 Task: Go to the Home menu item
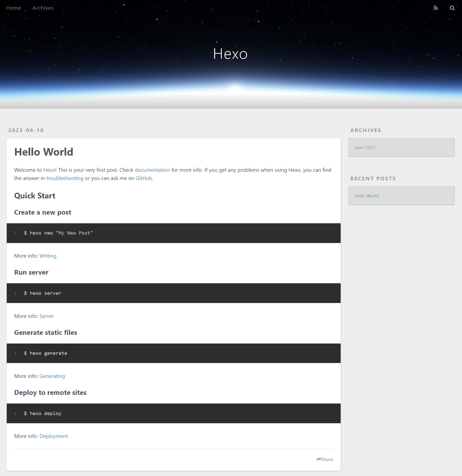14,8
